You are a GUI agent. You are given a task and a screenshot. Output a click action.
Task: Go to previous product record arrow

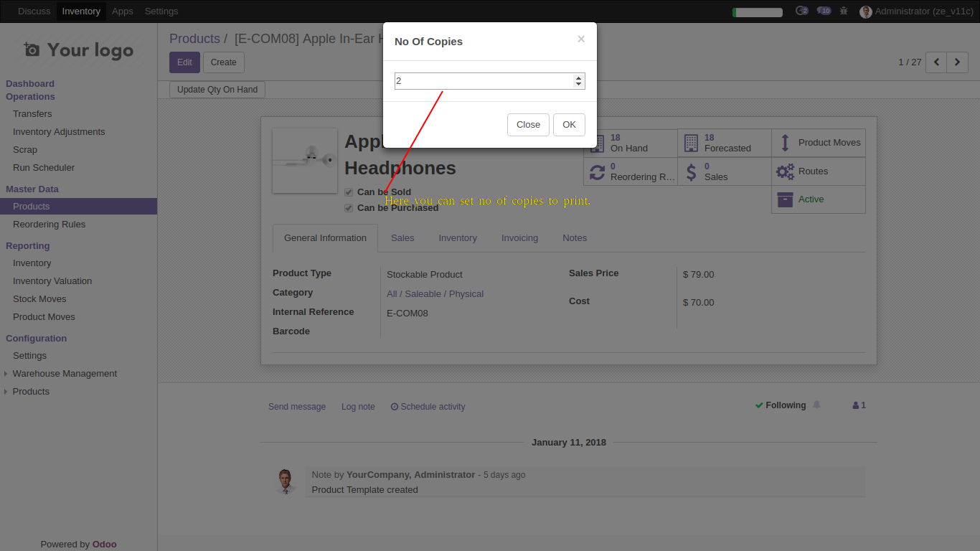coord(936,62)
